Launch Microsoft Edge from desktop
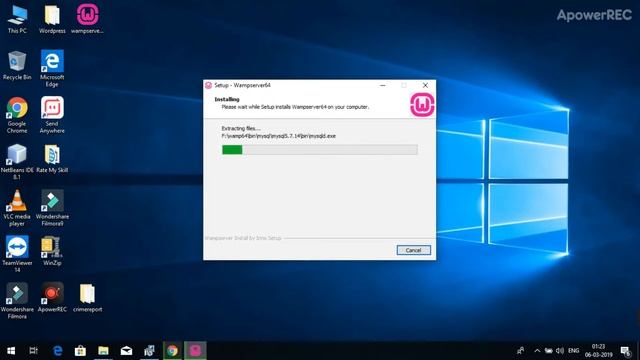Viewport: 640px width, 360px height. [52, 68]
